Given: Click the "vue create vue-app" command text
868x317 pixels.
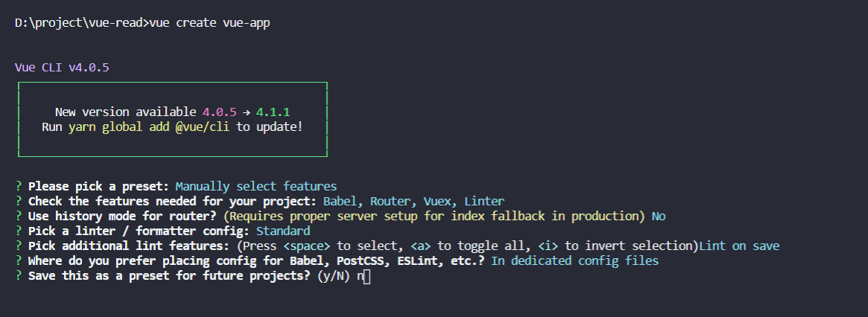Looking at the screenshot, I should 210,23.
